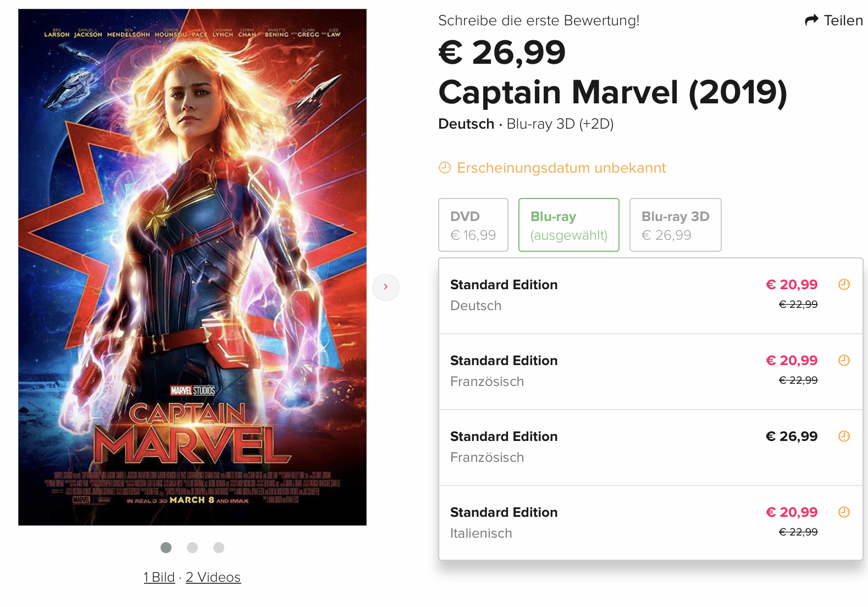Click clock icon next to Erscheinungsdatum unbekannt

coord(445,168)
